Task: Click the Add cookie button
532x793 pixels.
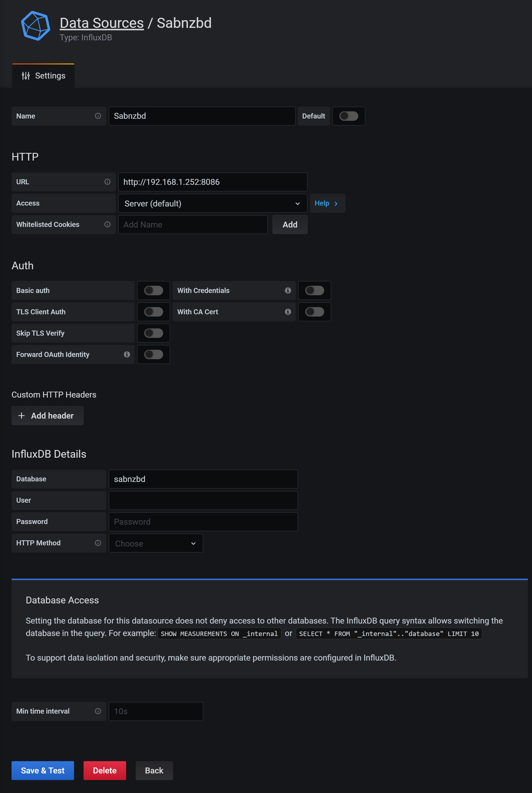Action: coord(290,225)
